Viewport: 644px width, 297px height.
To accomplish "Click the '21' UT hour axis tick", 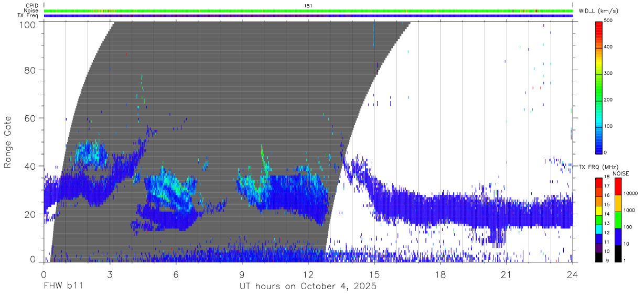I will (507, 274).
